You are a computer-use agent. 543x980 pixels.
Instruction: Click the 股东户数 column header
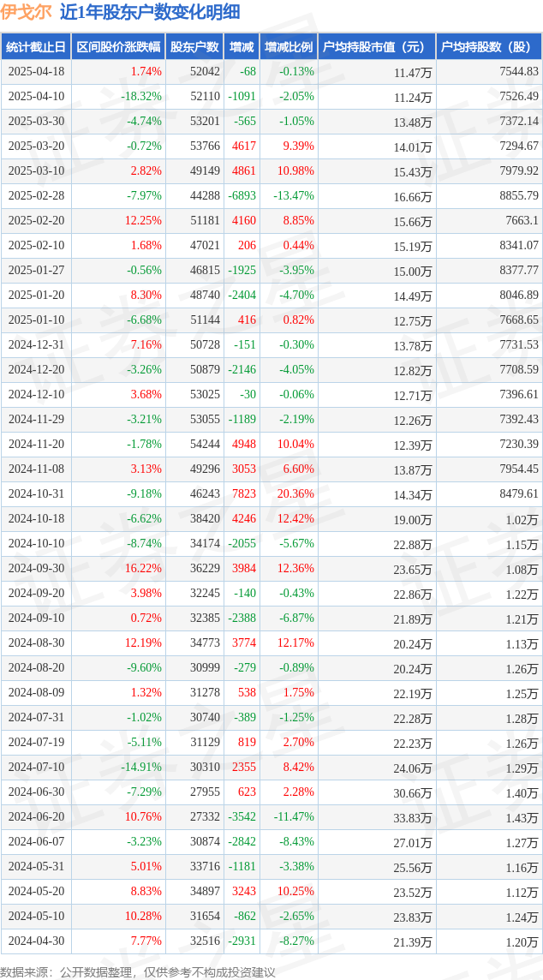click(x=195, y=46)
